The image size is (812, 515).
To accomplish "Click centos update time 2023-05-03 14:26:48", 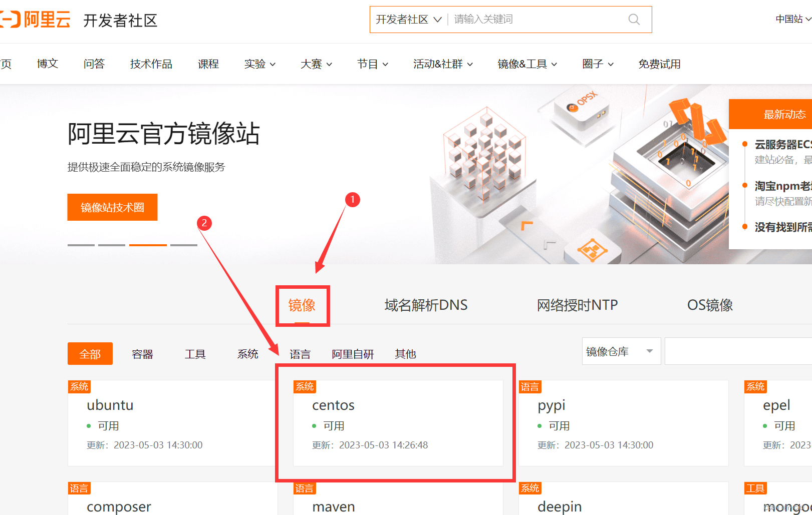I will 383,445.
